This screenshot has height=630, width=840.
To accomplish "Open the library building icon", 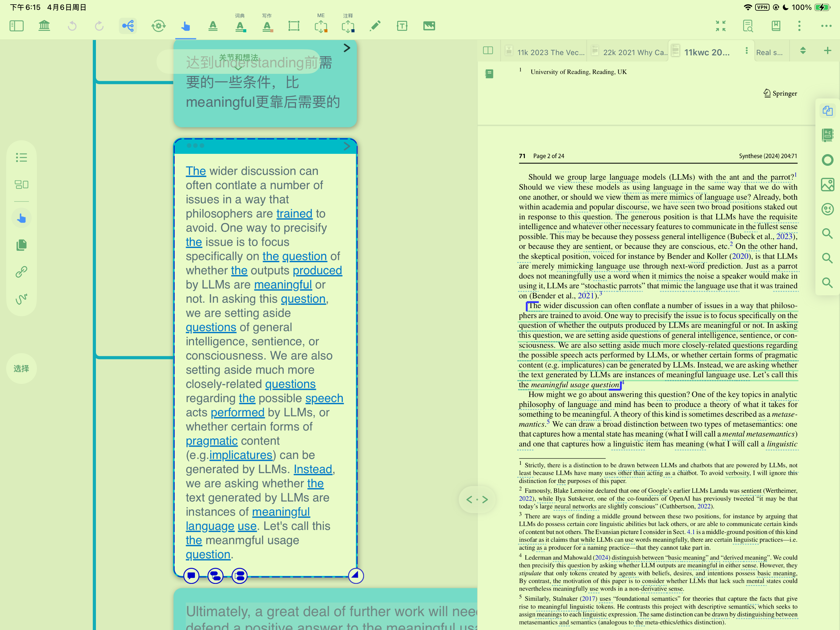I will (x=45, y=26).
